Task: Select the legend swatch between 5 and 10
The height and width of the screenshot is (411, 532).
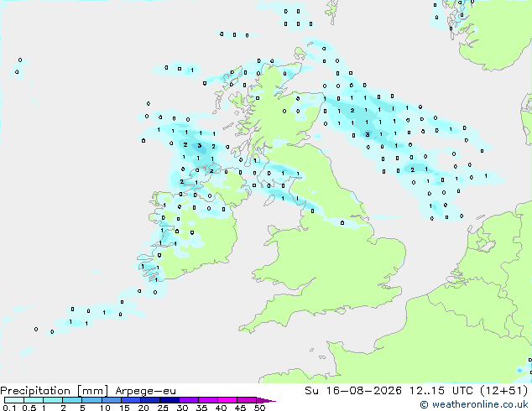Action: click(x=91, y=400)
